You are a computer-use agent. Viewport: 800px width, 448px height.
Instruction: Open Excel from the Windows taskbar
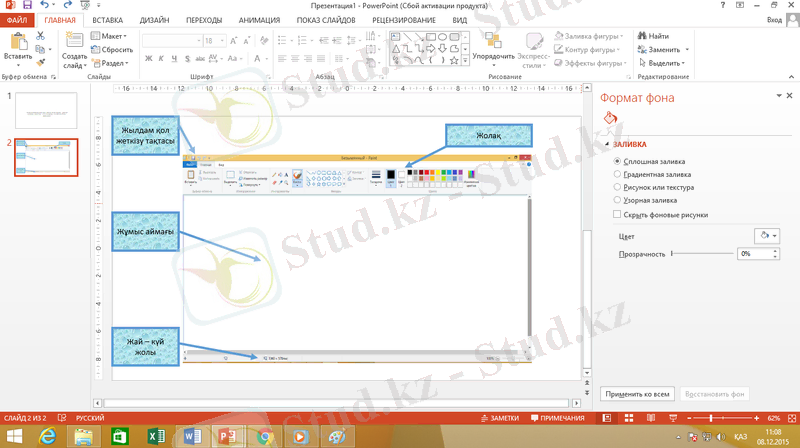[x=155, y=436]
